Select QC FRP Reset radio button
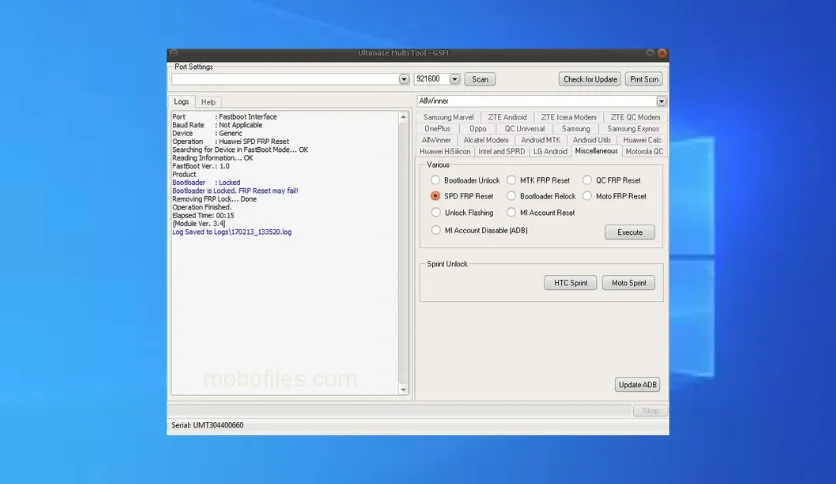This screenshot has width=836, height=484. pos(587,180)
